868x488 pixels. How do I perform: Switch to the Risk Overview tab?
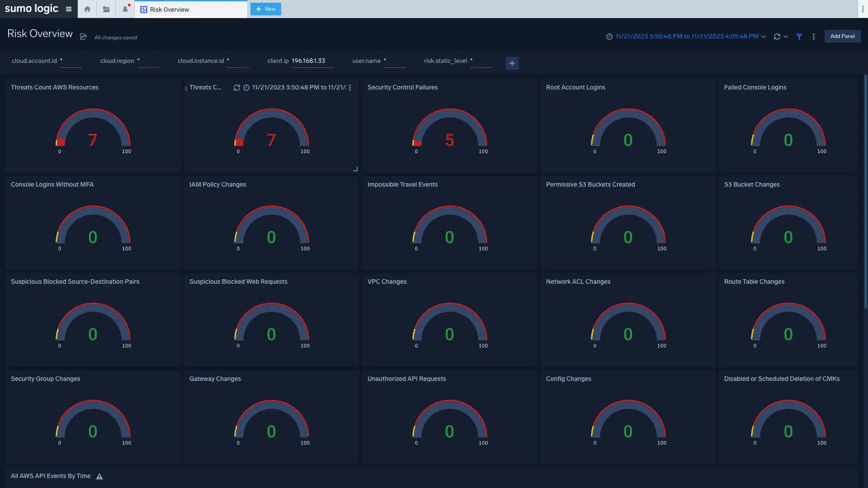tap(170, 9)
